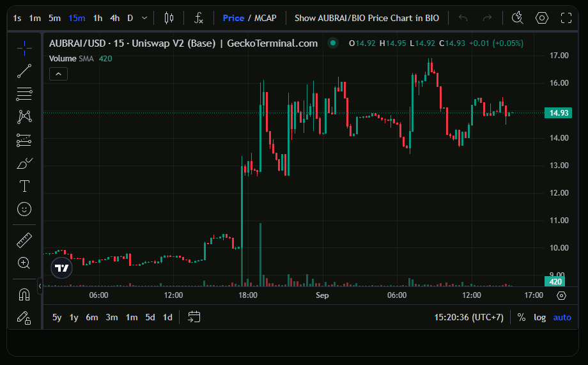
Task: Open the quick search lightning icon
Action: coord(518,18)
